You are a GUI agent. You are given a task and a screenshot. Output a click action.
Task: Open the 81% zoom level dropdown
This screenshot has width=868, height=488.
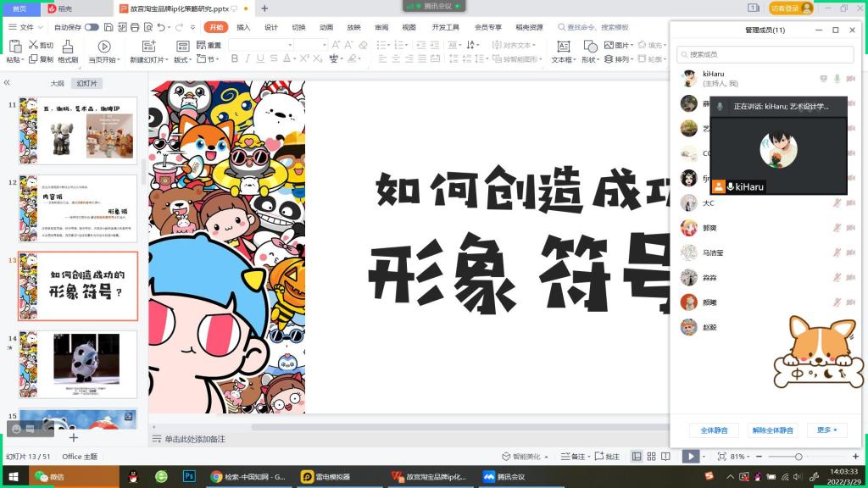click(x=749, y=457)
